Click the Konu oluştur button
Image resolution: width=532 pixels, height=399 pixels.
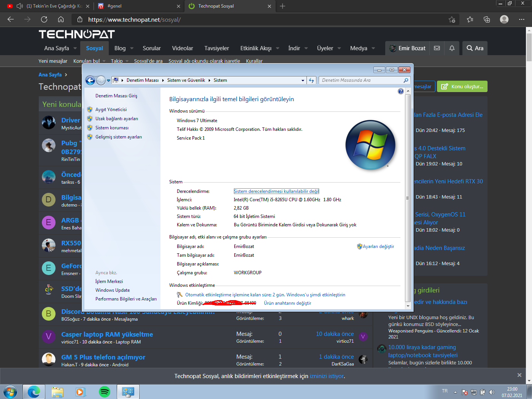(x=462, y=86)
